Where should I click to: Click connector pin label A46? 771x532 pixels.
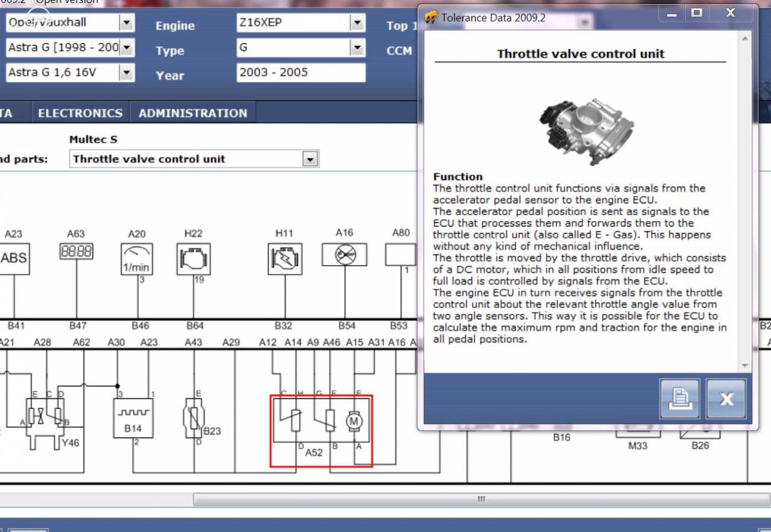(332, 342)
